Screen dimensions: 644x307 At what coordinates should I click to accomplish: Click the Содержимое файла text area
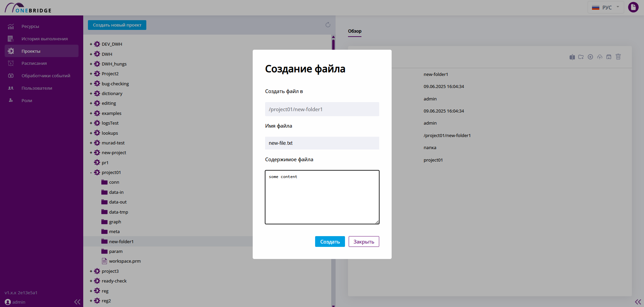click(322, 197)
